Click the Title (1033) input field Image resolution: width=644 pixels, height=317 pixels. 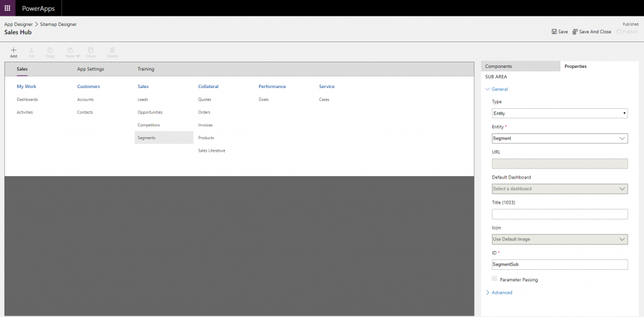(x=560, y=214)
